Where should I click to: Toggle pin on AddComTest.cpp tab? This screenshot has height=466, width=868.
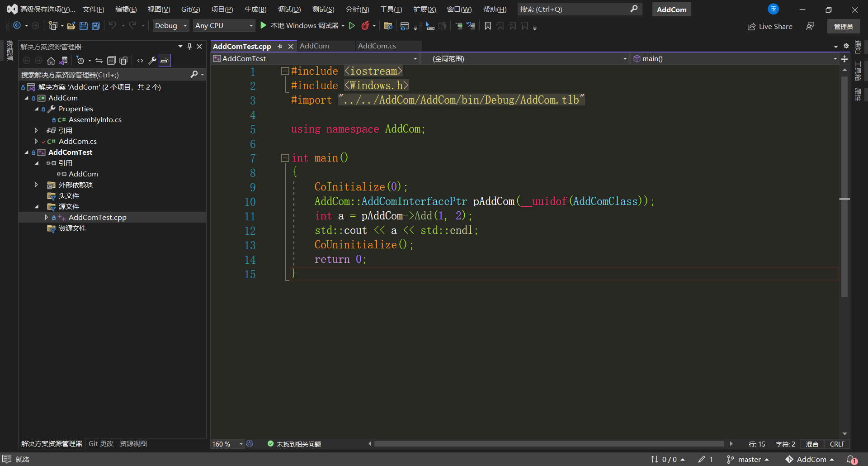(x=280, y=46)
